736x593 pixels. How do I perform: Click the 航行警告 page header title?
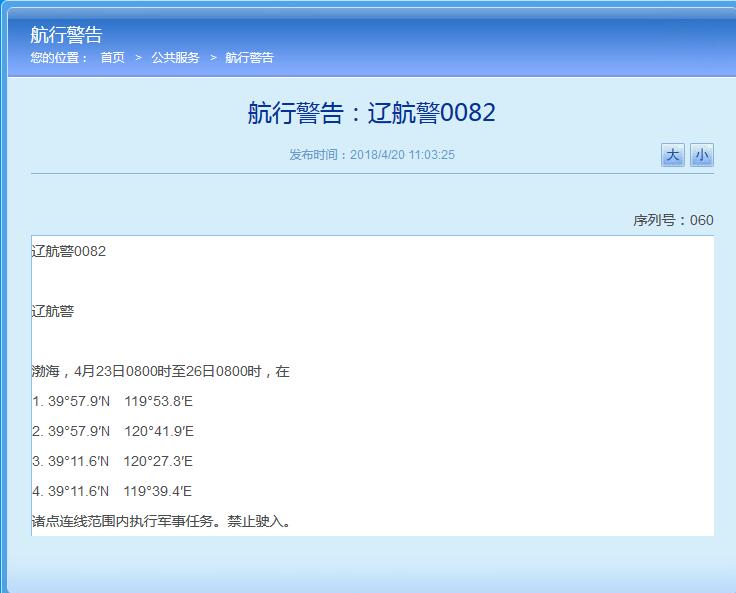coord(66,36)
